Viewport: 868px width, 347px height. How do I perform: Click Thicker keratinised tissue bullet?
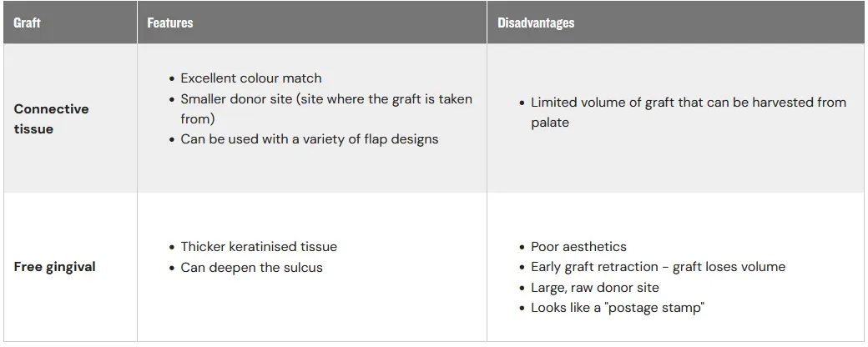click(x=259, y=247)
